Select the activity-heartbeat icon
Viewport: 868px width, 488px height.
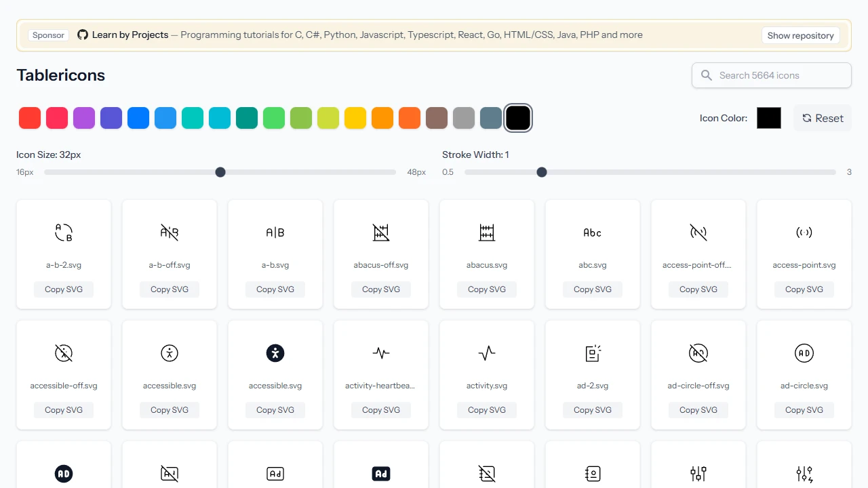tap(380, 353)
